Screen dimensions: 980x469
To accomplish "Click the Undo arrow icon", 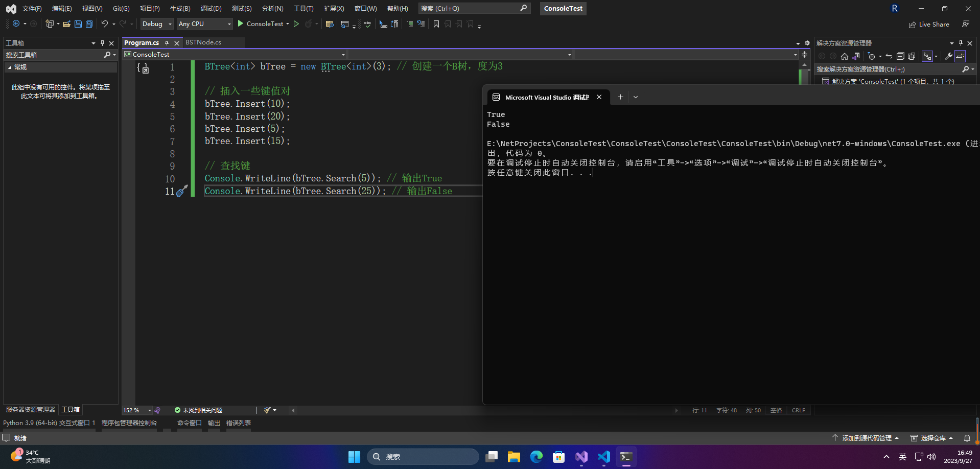I will tap(104, 24).
